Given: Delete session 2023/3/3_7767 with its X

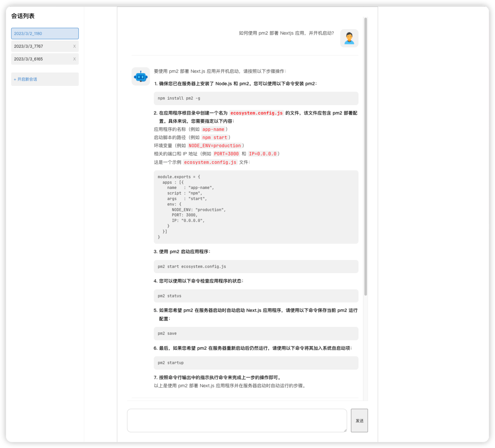Looking at the screenshot, I should pyautogui.click(x=74, y=46).
